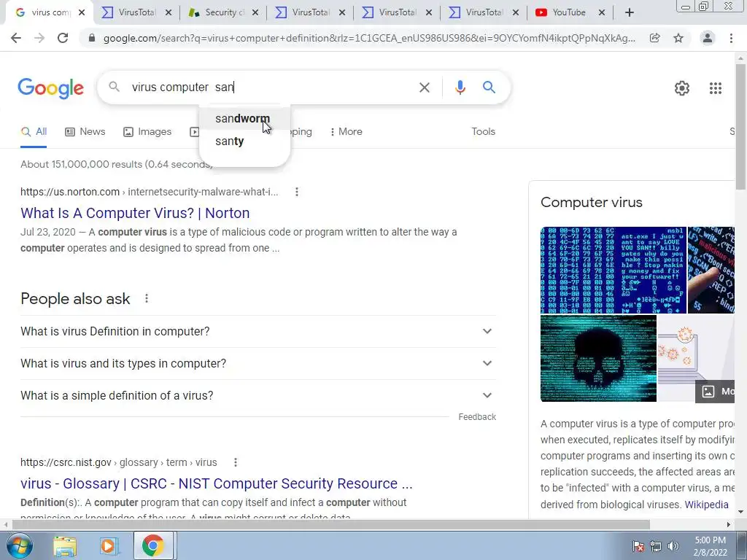This screenshot has height=560, width=747.
Task: Open the More search filters dropdown
Action: click(346, 132)
